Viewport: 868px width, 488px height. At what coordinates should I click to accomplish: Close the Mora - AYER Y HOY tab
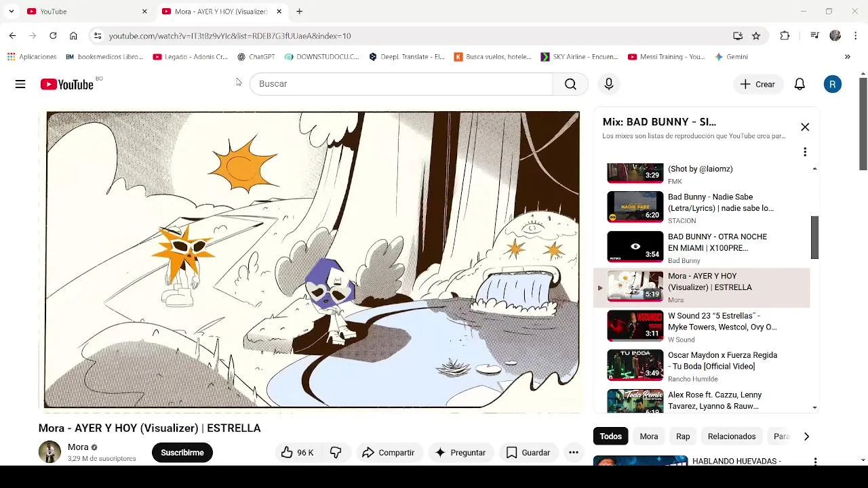[279, 12]
